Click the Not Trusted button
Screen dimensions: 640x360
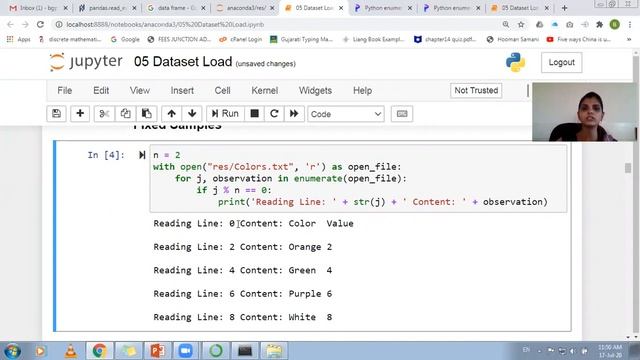(x=476, y=90)
